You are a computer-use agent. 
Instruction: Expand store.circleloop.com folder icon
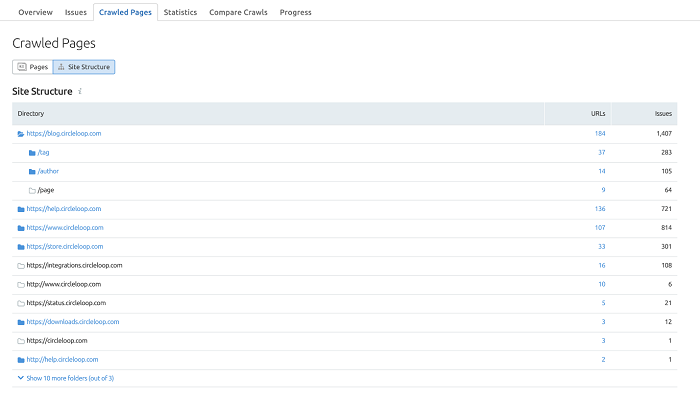point(21,246)
